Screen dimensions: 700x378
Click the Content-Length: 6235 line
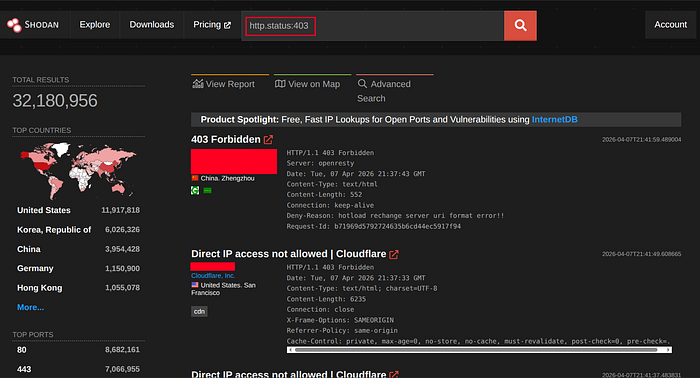click(326, 299)
